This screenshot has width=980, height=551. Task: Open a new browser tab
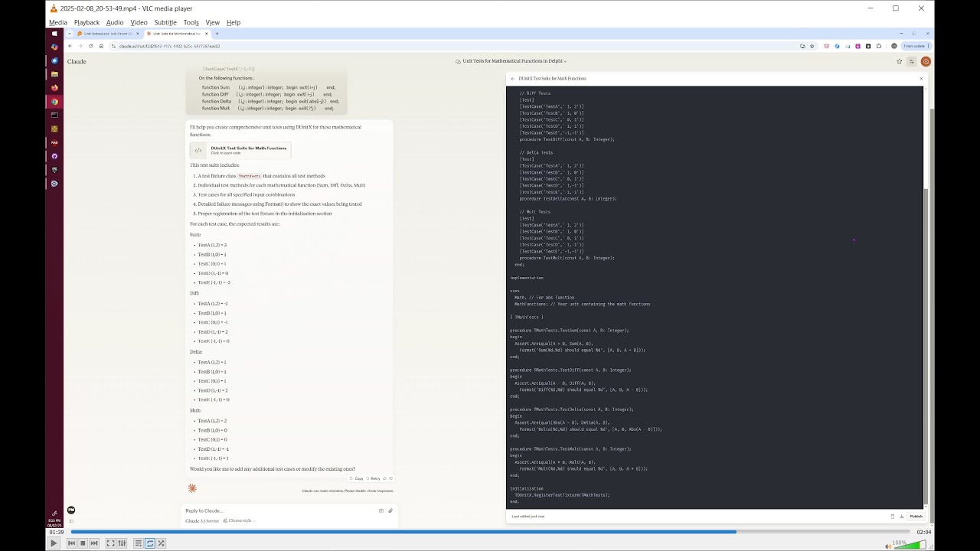tap(217, 34)
